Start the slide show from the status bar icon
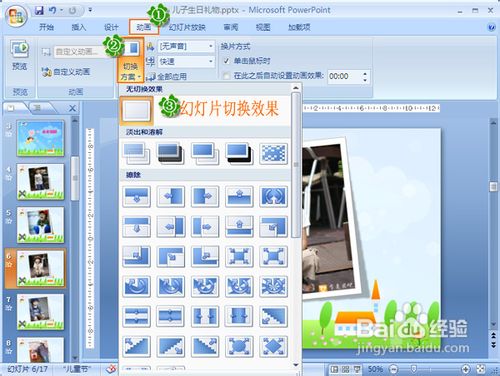Image resolution: width=500 pixels, height=376 pixels. pos(357,369)
